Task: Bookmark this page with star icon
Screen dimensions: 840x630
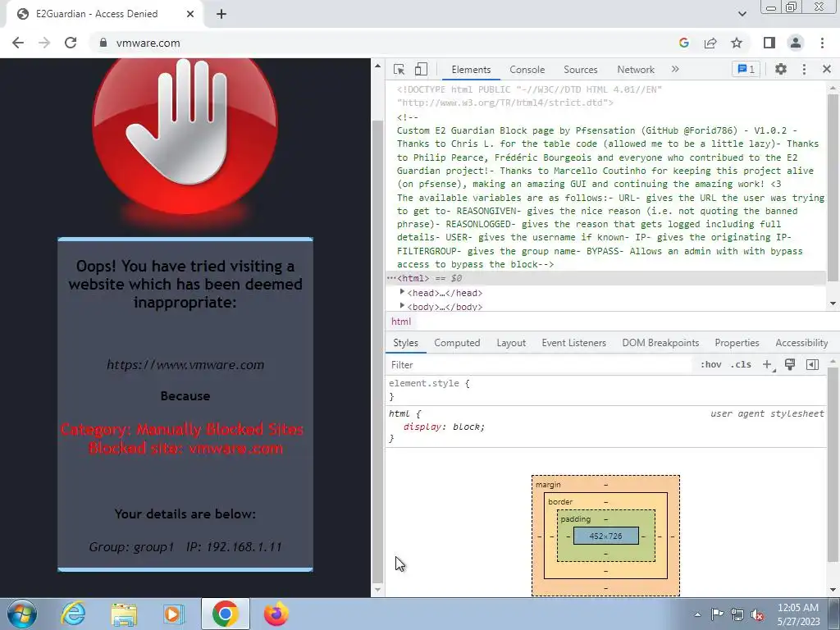Action: point(737,43)
